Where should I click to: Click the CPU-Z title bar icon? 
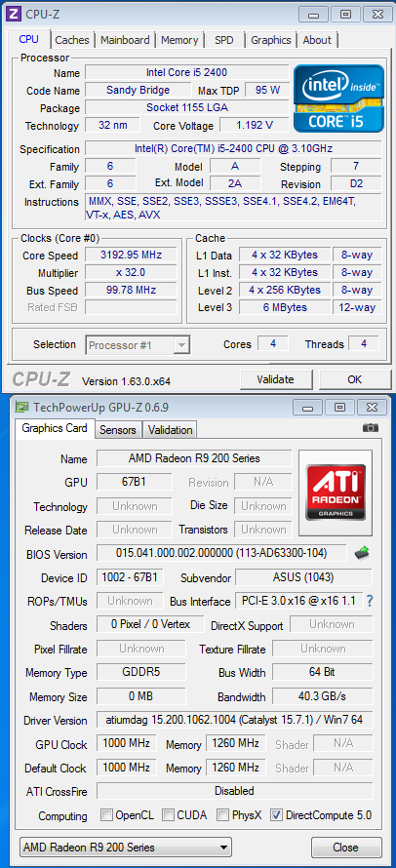[x=15, y=14]
